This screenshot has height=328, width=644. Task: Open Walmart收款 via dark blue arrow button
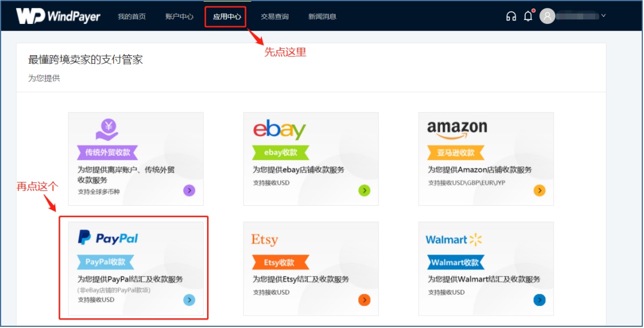tap(539, 300)
